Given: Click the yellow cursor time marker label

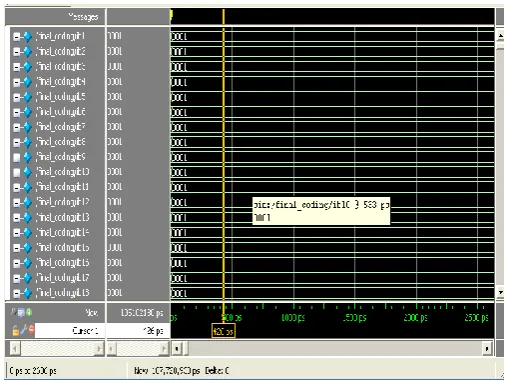Looking at the screenshot, I should pyautogui.click(x=223, y=331).
